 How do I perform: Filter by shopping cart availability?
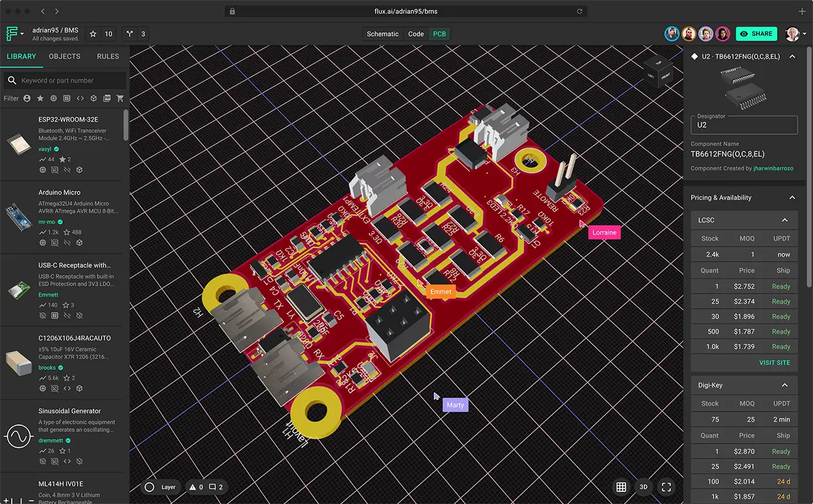[x=120, y=98]
